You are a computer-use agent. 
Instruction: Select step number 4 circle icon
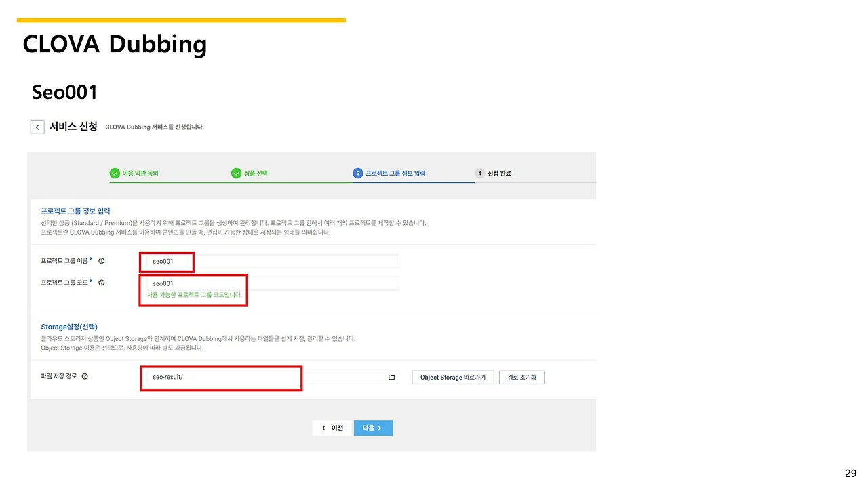click(479, 174)
